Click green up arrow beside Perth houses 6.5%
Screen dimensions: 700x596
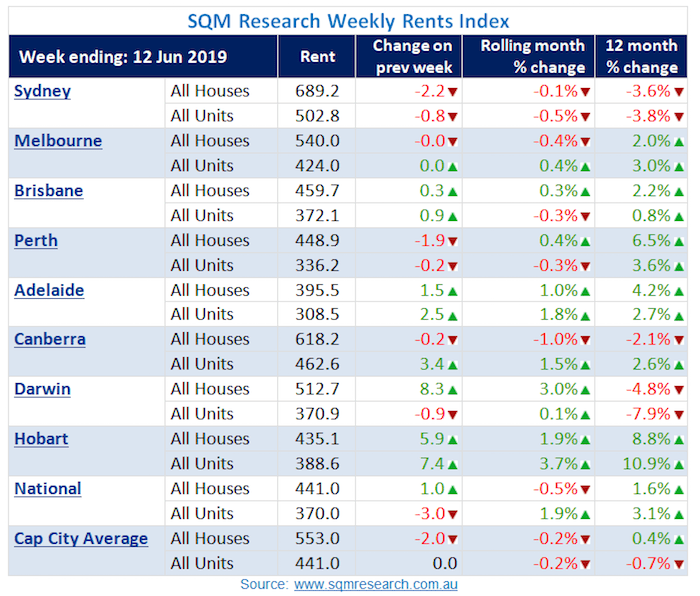click(679, 242)
